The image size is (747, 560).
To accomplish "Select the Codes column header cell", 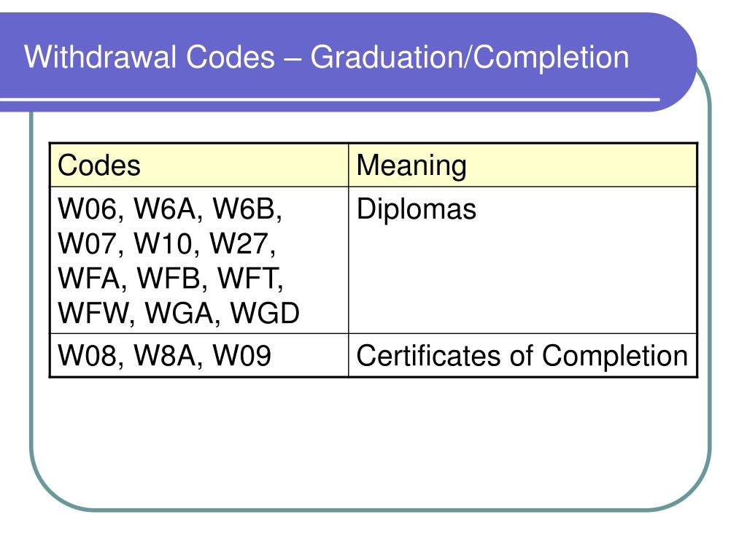I will click(199, 165).
